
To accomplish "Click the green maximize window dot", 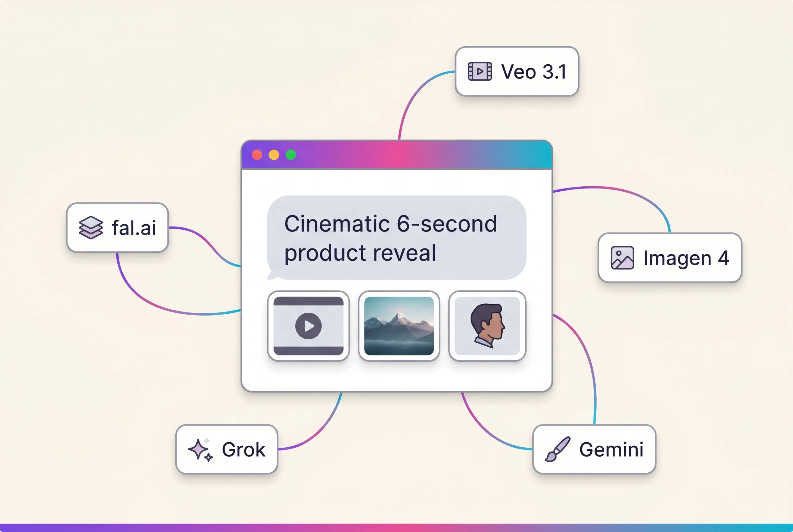I will click(291, 155).
